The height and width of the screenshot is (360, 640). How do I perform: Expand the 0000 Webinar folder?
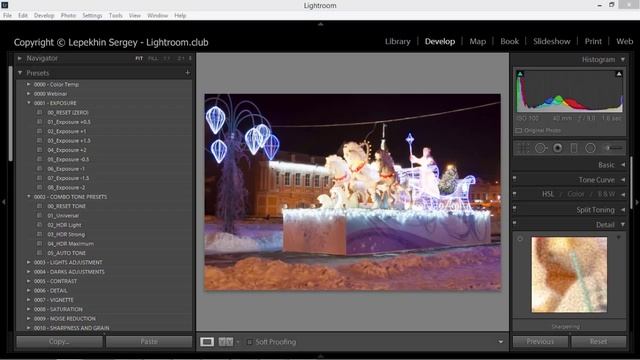point(29,93)
